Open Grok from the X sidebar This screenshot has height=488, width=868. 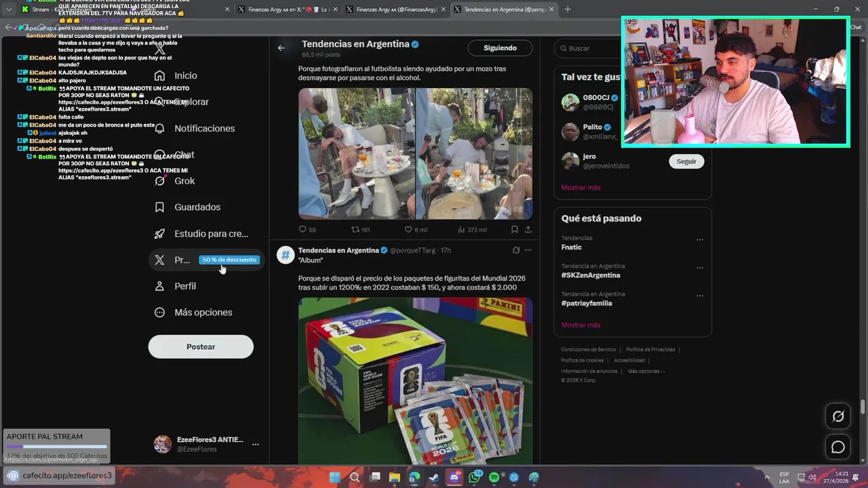174,181
